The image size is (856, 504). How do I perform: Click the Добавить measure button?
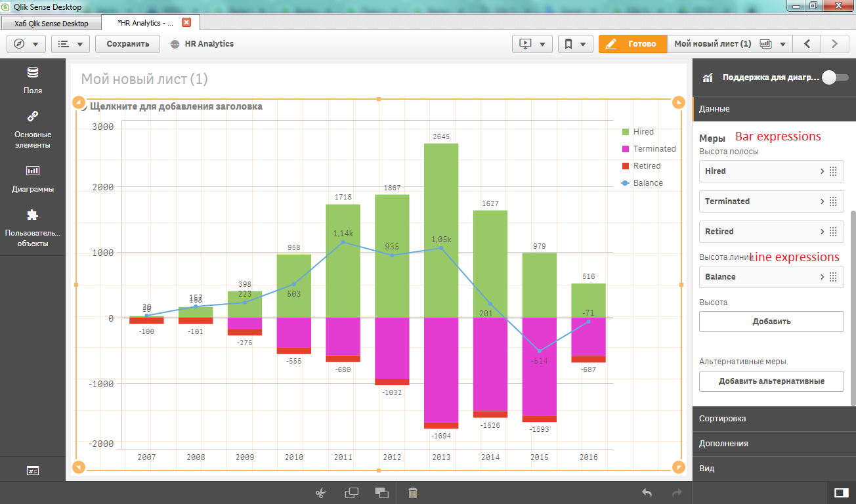click(x=771, y=322)
